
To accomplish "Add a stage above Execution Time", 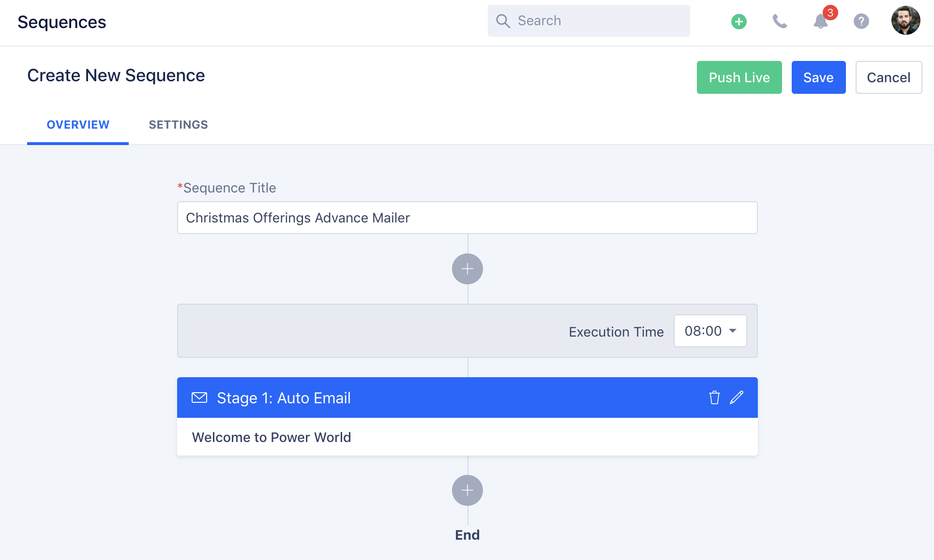I will click(467, 269).
